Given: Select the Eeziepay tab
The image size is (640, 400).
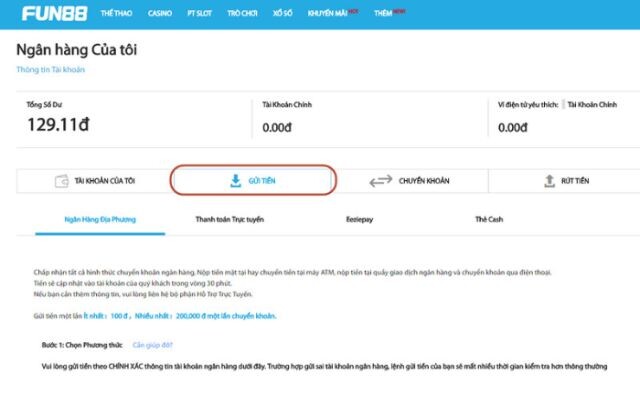Looking at the screenshot, I should [357, 217].
